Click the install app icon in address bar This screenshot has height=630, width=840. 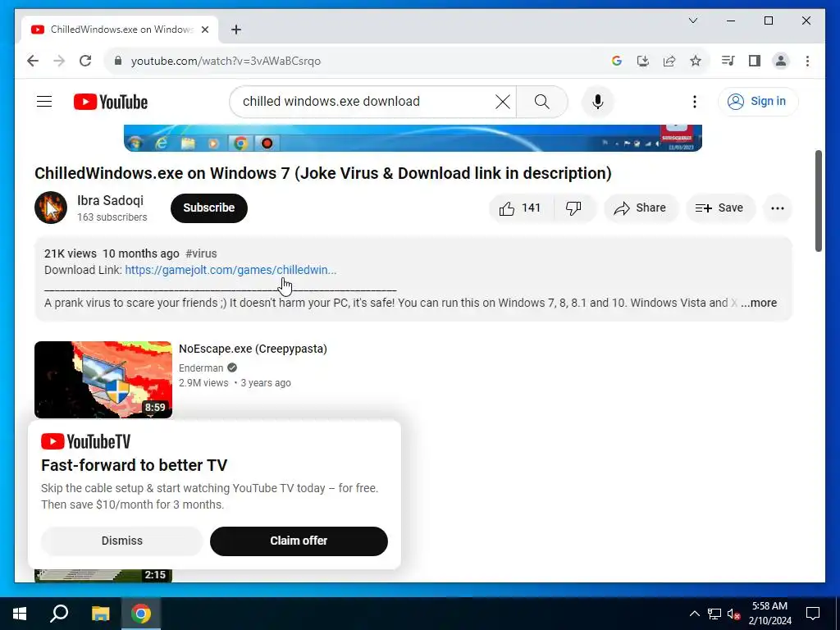pyautogui.click(x=643, y=61)
